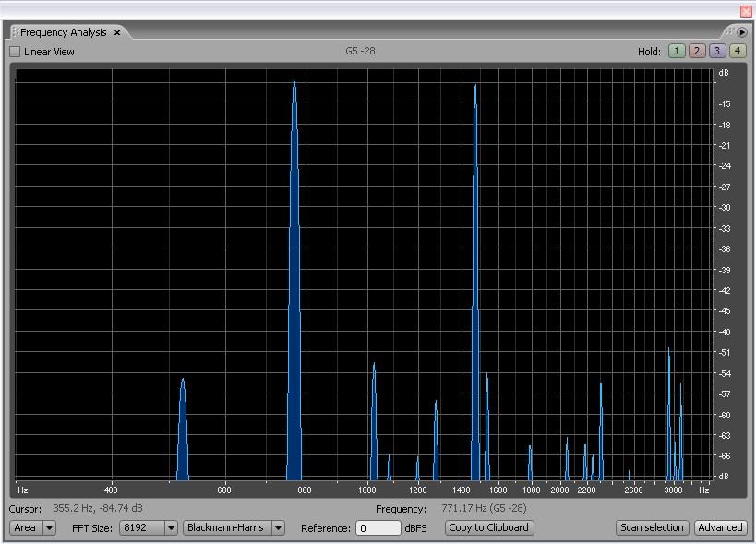Click the -30 dB label on the scale

pos(725,208)
